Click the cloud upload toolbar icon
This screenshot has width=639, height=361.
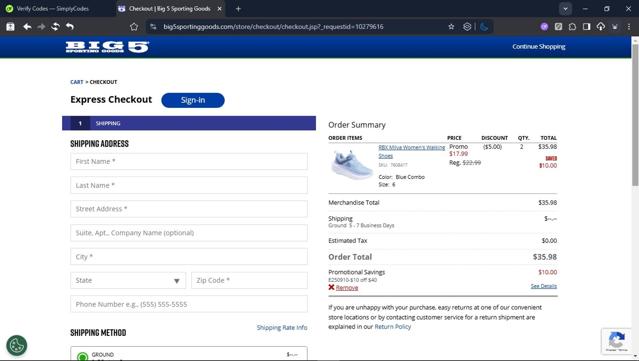point(601,26)
